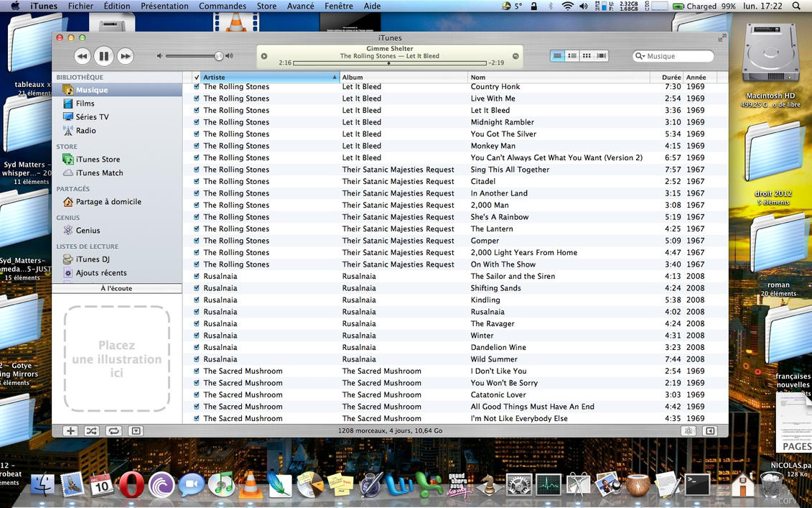Sort by the Artiste column header
The width and height of the screenshot is (812, 508).
click(x=270, y=77)
